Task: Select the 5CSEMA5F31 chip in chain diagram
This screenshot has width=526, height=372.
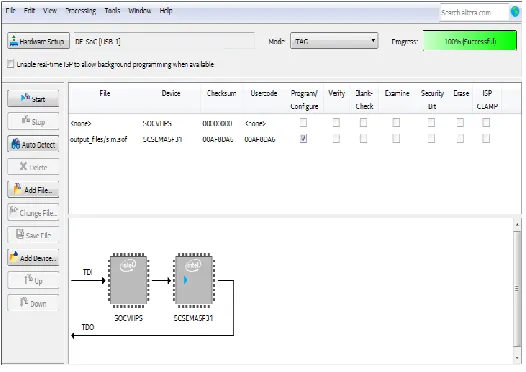Action: click(x=194, y=281)
